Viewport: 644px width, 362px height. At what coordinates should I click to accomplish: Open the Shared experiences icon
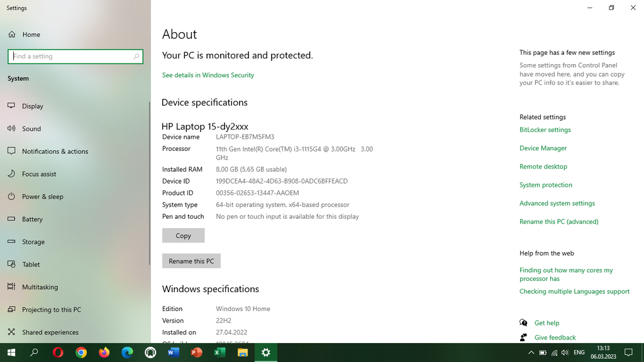click(x=11, y=332)
